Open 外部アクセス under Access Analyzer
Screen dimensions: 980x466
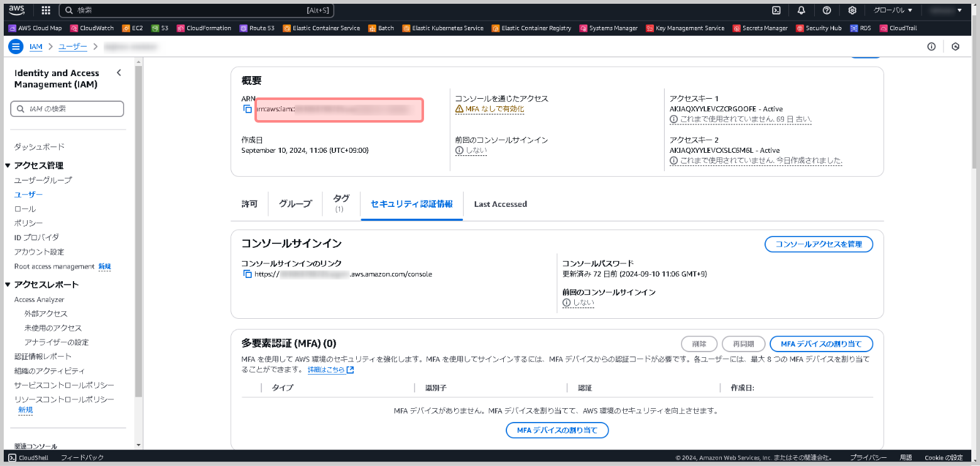click(x=46, y=313)
